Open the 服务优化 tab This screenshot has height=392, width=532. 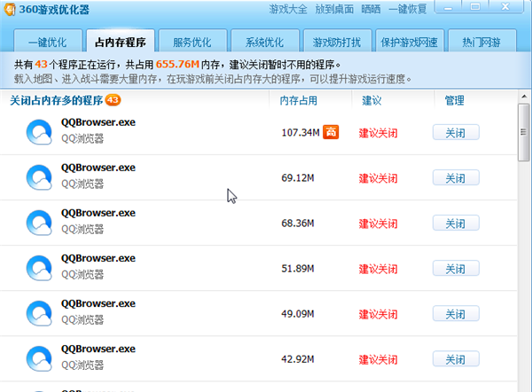pyautogui.click(x=192, y=42)
